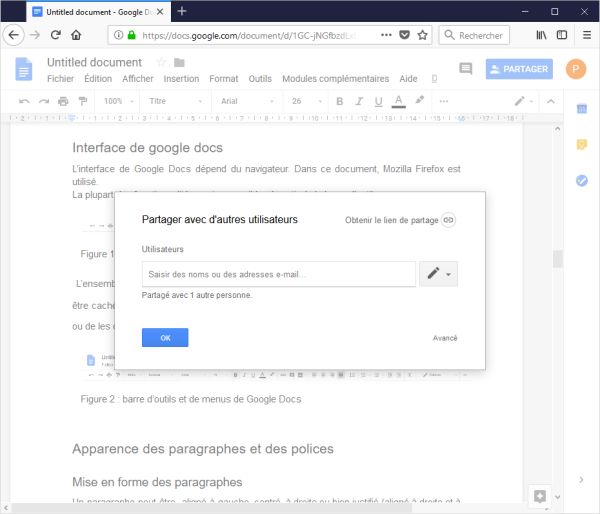Click the vertical scrollbar thumb
Image resolution: width=600 pixels, height=514 pixels.
click(x=558, y=259)
